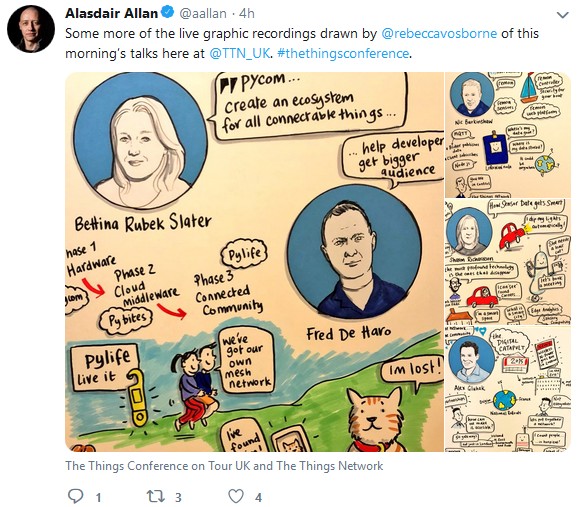The width and height of the screenshot is (583, 507).
Task: Click the reply count number 1
Action: 99,497
